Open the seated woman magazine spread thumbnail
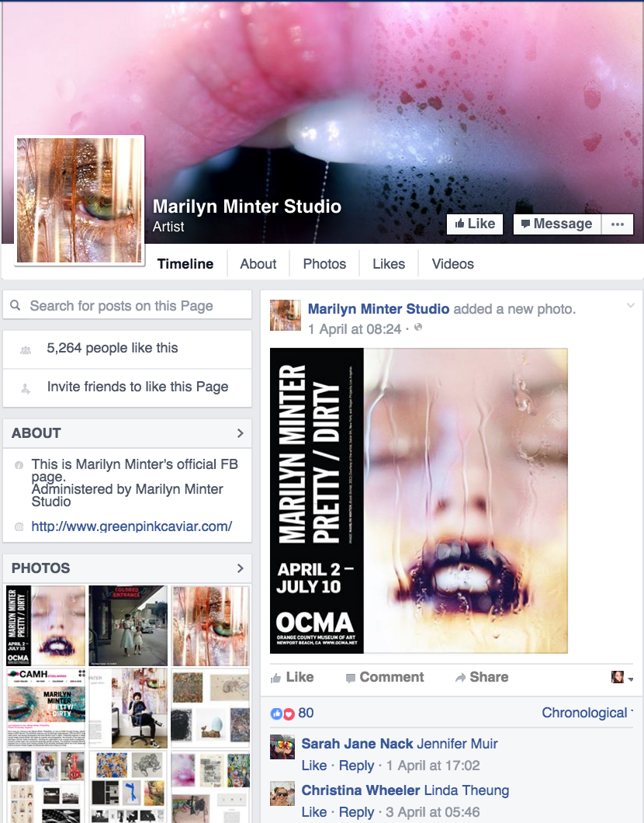Screen dimensions: 644x823 click(128, 708)
